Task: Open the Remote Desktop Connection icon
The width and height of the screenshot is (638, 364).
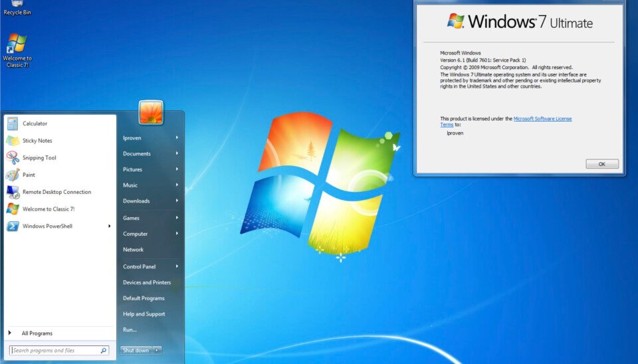Action: [x=13, y=192]
